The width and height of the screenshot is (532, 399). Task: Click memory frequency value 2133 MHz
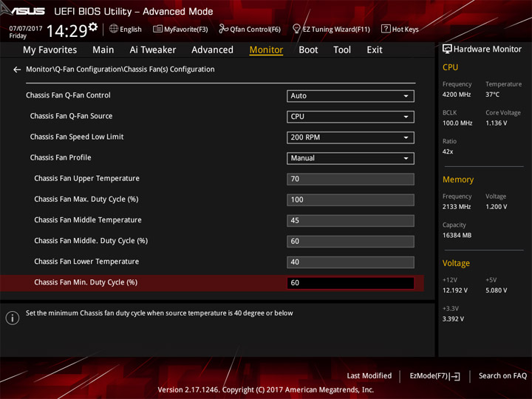pyautogui.click(x=457, y=207)
